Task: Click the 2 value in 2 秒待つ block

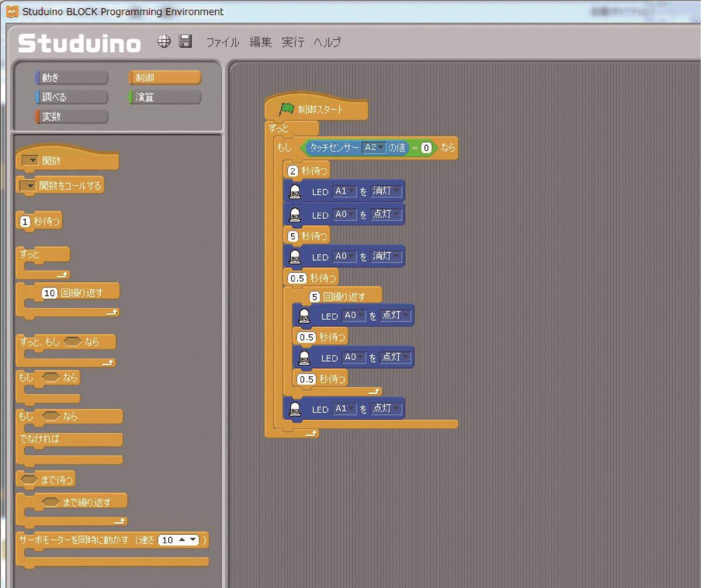Action: (293, 171)
